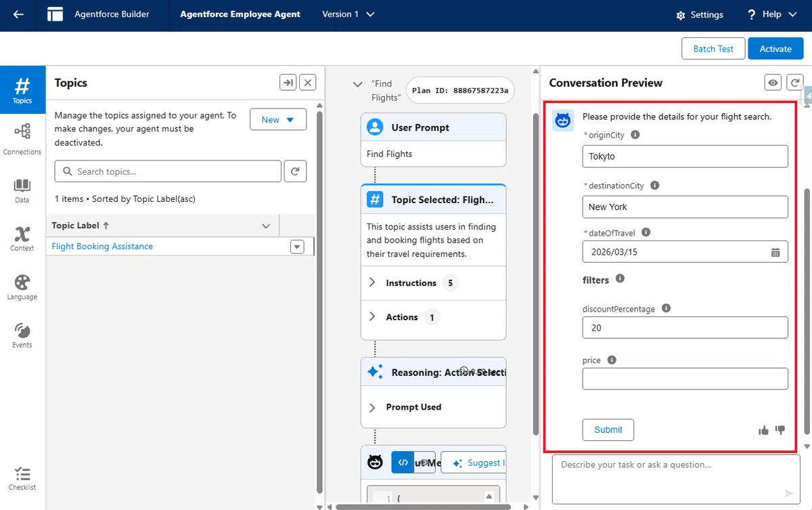Submit the flight search form
The width and height of the screenshot is (812, 510).
pos(608,430)
